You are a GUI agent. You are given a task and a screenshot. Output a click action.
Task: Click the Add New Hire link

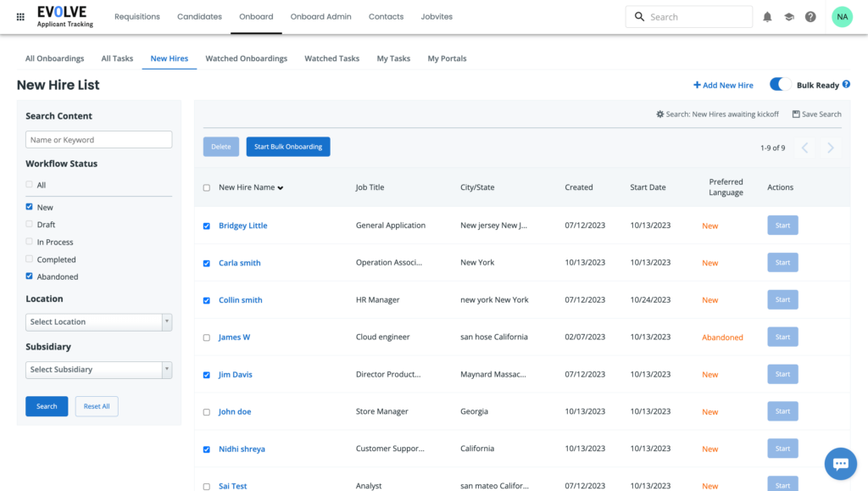point(723,85)
